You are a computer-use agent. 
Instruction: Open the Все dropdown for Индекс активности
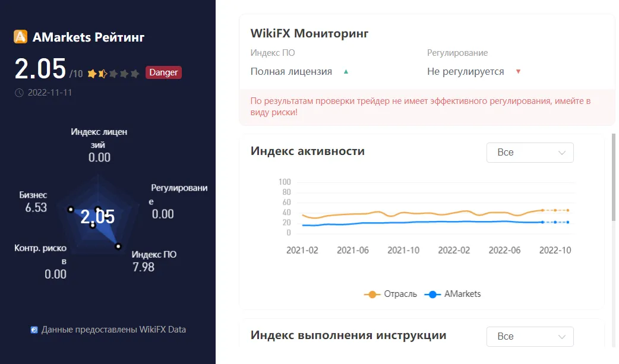(530, 153)
